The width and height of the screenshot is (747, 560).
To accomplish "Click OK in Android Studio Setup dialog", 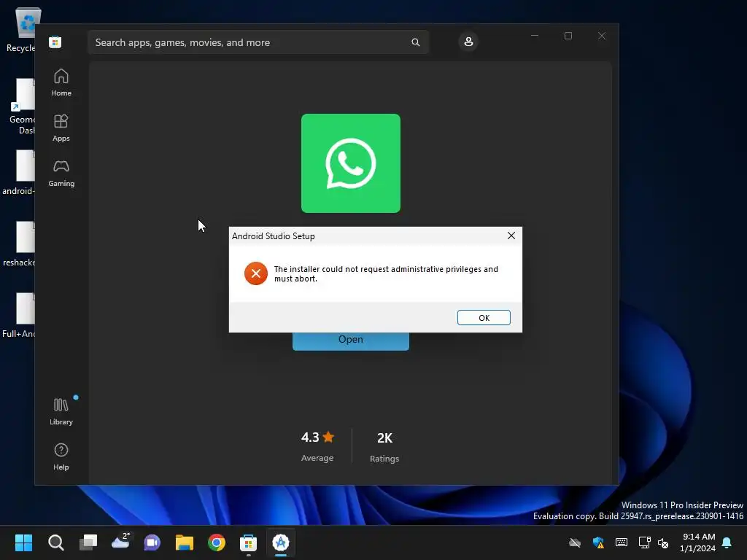I will point(484,318).
